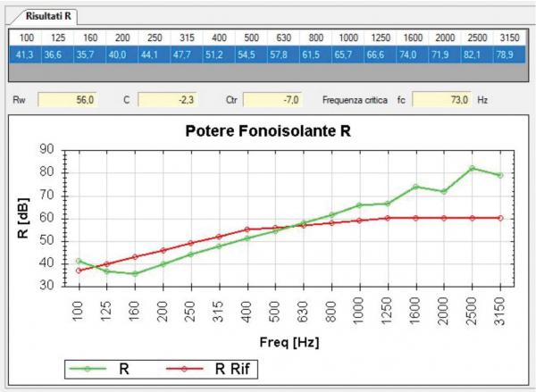
Task: Click the R [dB] vertical axis label
Action: [x=24, y=218]
